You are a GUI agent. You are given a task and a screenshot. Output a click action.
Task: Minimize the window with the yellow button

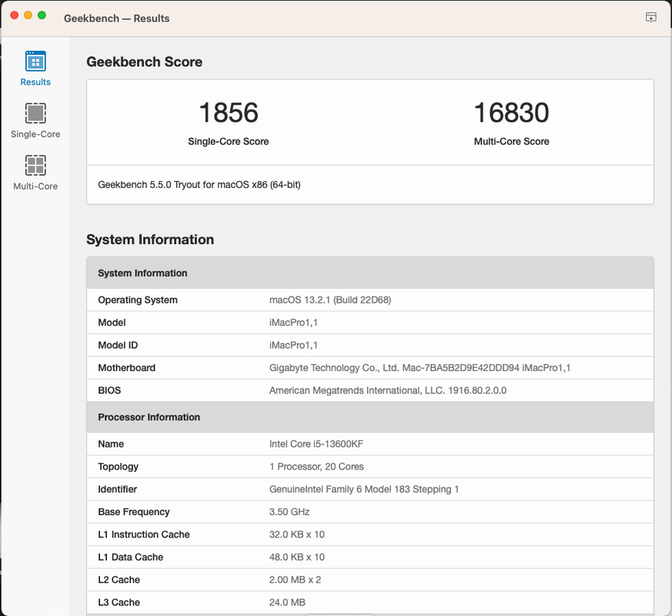click(28, 15)
